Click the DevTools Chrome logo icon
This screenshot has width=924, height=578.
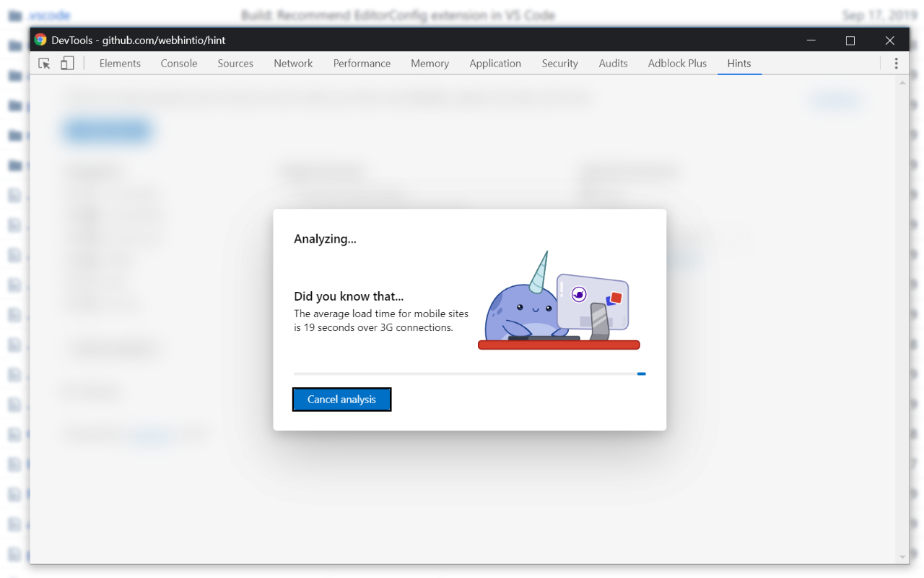click(x=42, y=40)
